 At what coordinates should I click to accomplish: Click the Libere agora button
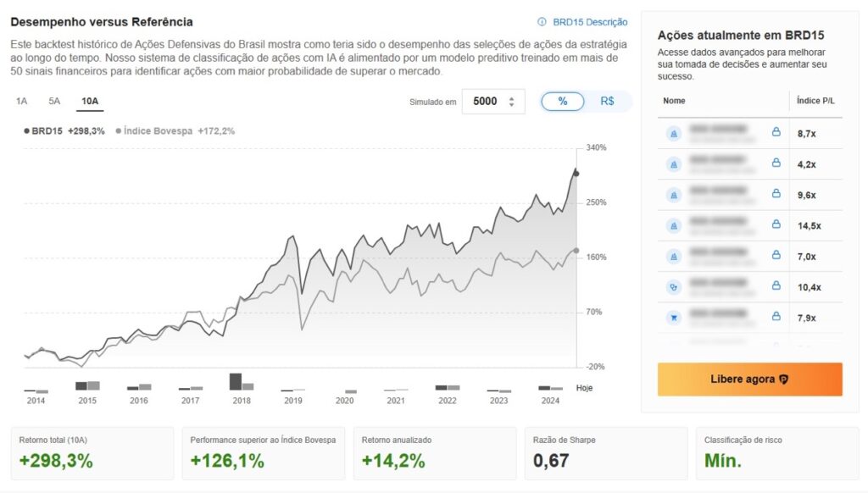point(749,379)
